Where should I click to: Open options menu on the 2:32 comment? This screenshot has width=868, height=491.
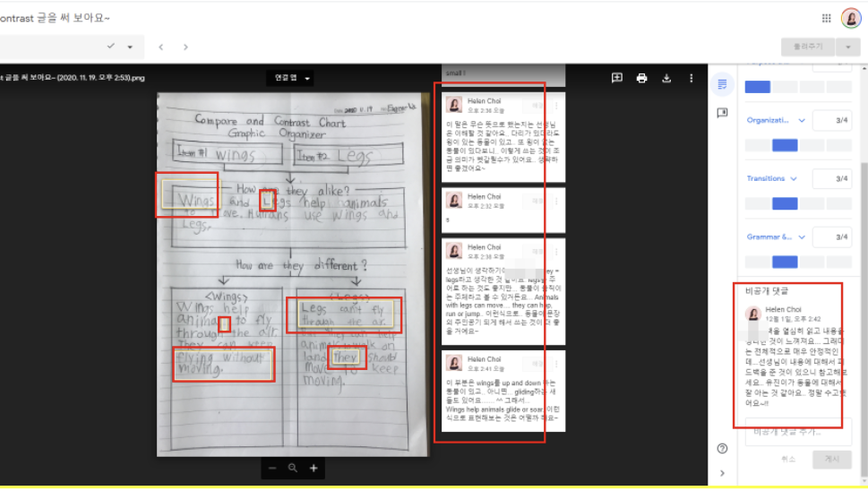click(556, 202)
